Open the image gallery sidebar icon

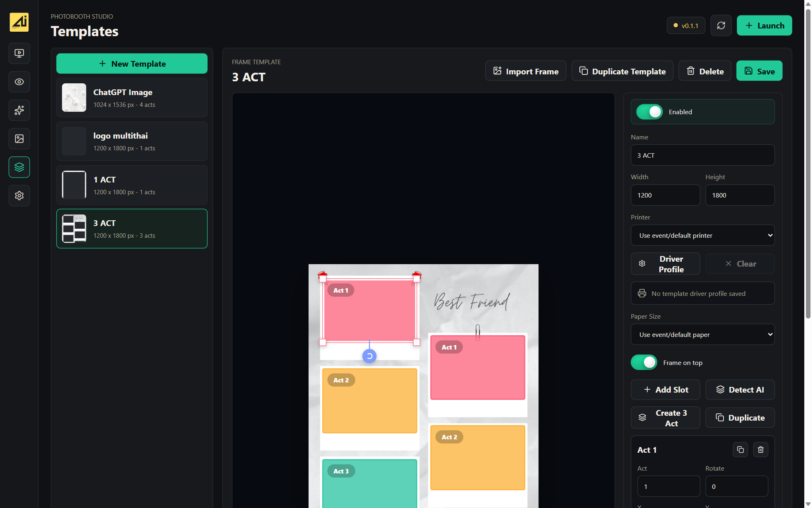point(19,139)
